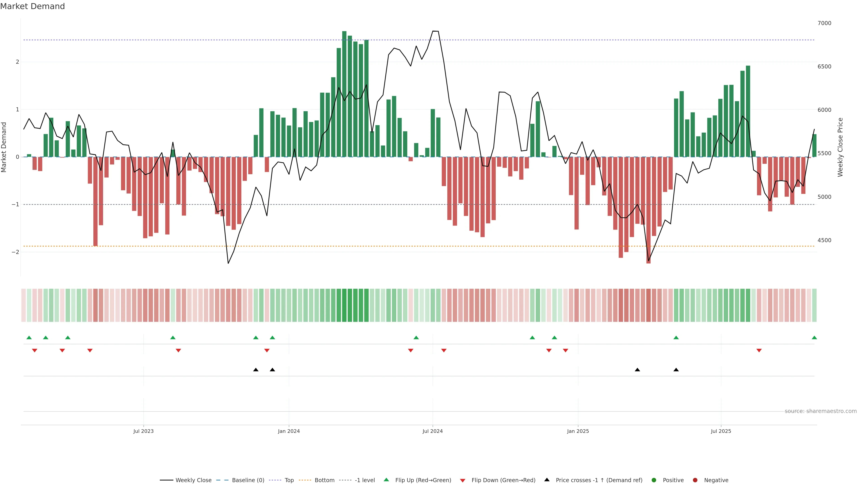Click the green Positive legend dot

[654, 480]
